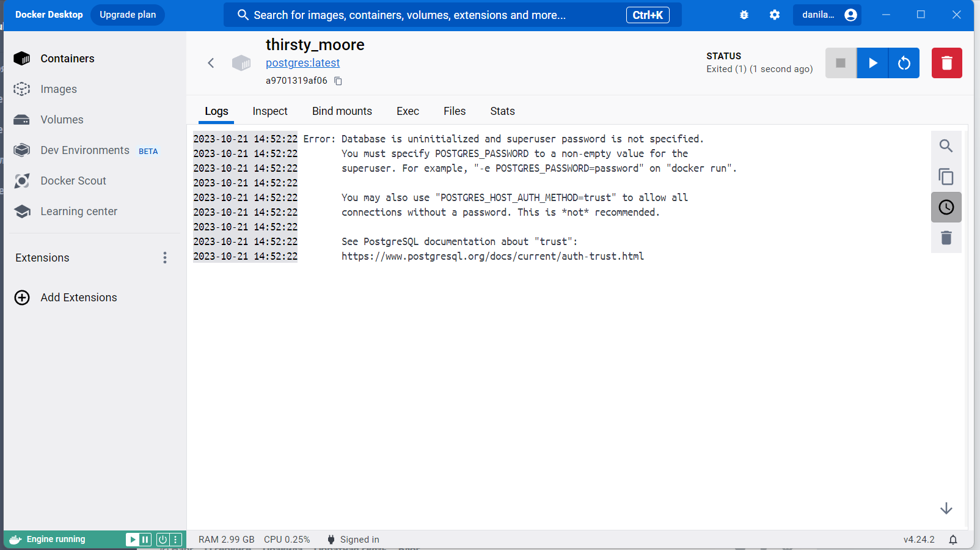Click version v4.24.2 label

pyautogui.click(x=919, y=540)
